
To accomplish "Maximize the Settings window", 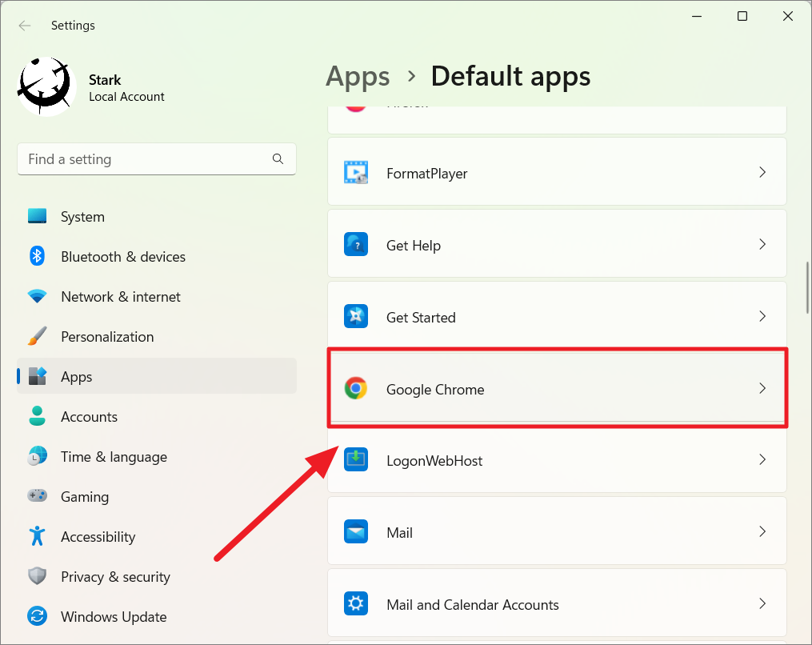I will click(x=742, y=17).
